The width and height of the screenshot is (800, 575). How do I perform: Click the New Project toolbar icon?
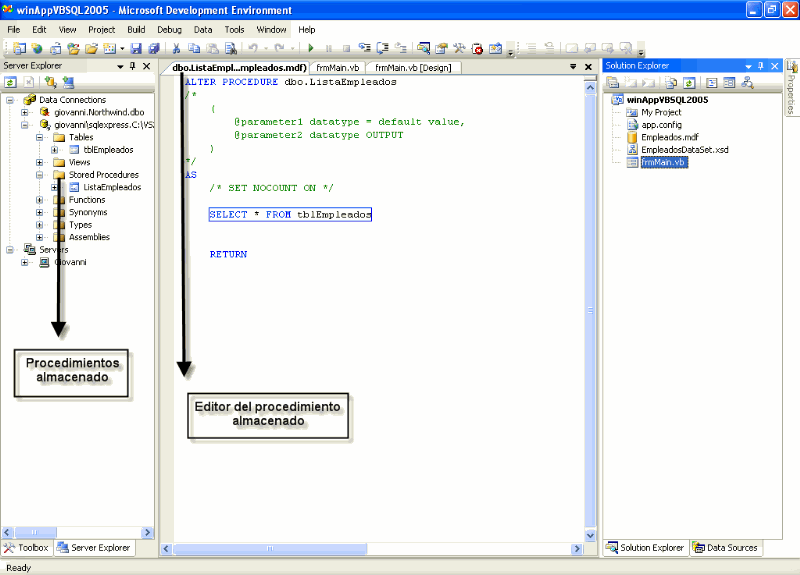coord(20,48)
